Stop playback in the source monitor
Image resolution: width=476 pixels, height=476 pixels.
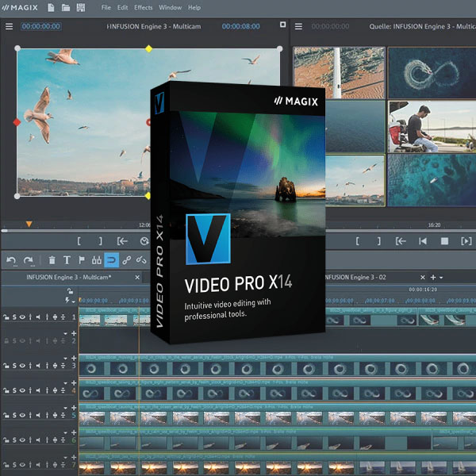[x=444, y=241]
